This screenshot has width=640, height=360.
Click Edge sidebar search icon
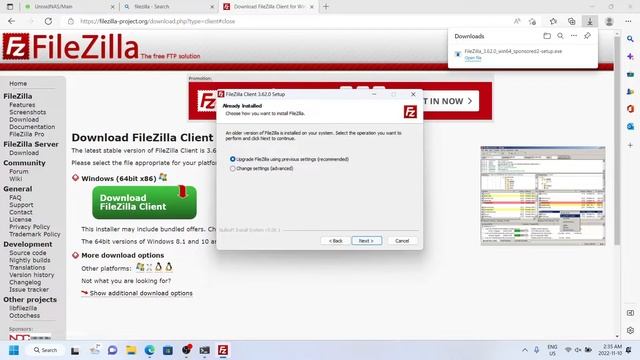coord(630,39)
